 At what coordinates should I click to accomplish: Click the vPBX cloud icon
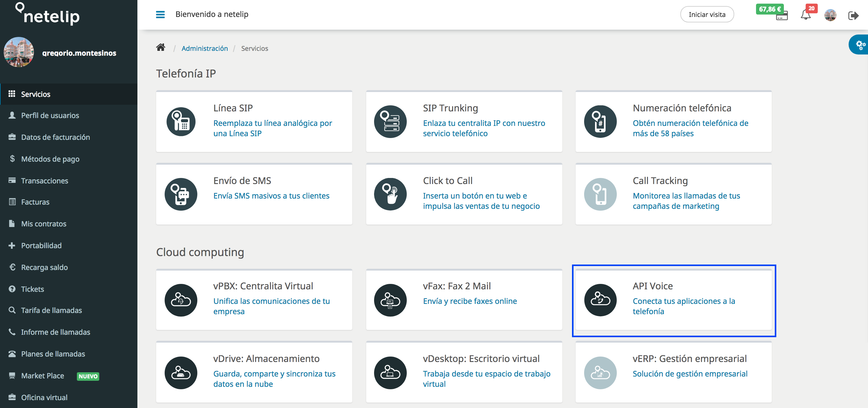click(x=181, y=300)
